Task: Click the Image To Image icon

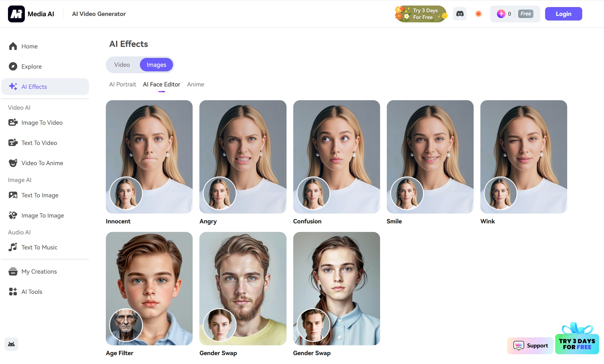Action: pos(13,215)
